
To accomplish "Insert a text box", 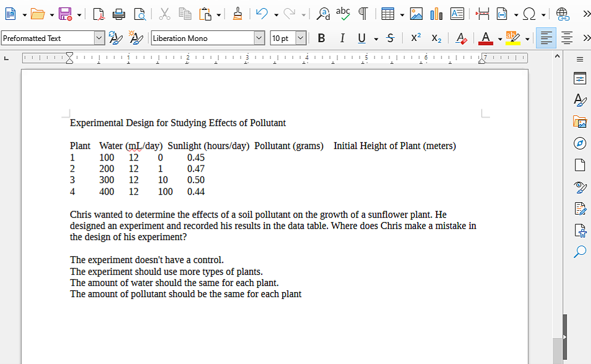I will (x=457, y=14).
